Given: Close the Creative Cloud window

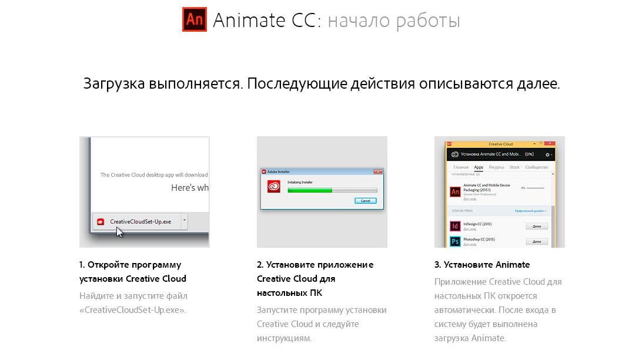Looking at the screenshot, I should 550,144.
